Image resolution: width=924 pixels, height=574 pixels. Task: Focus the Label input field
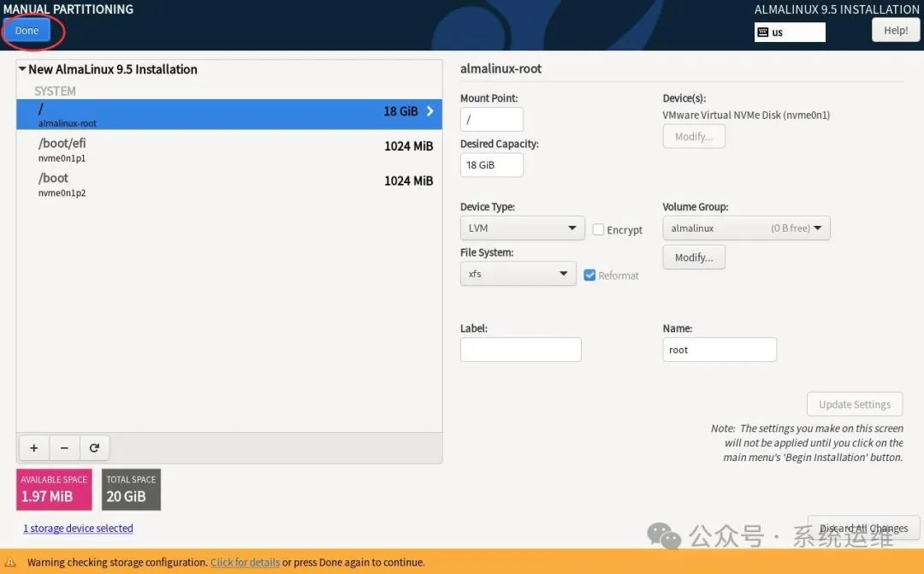pyautogui.click(x=520, y=350)
